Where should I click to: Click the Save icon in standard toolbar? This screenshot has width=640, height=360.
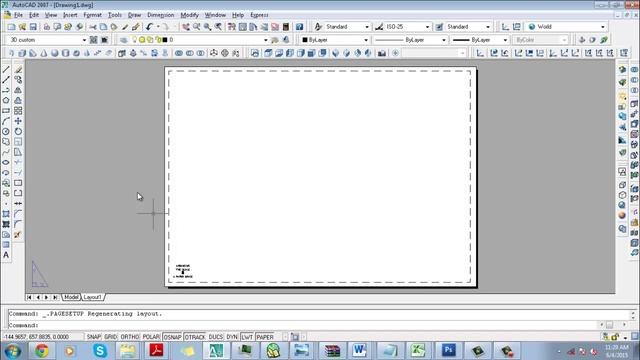pos(33,27)
